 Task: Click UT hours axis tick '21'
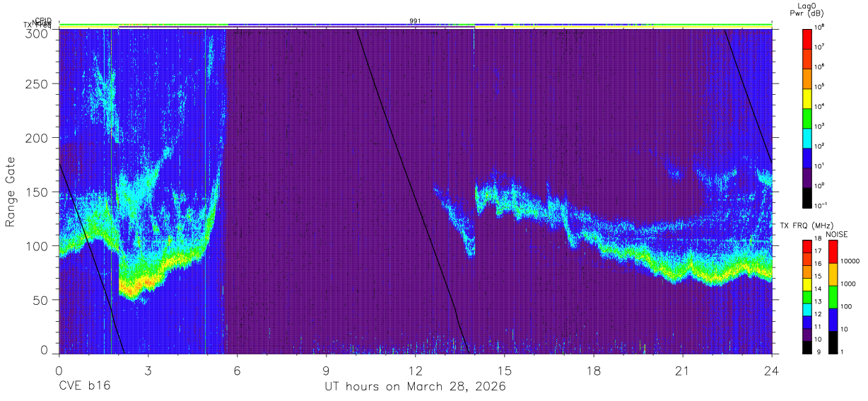(683, 371)
